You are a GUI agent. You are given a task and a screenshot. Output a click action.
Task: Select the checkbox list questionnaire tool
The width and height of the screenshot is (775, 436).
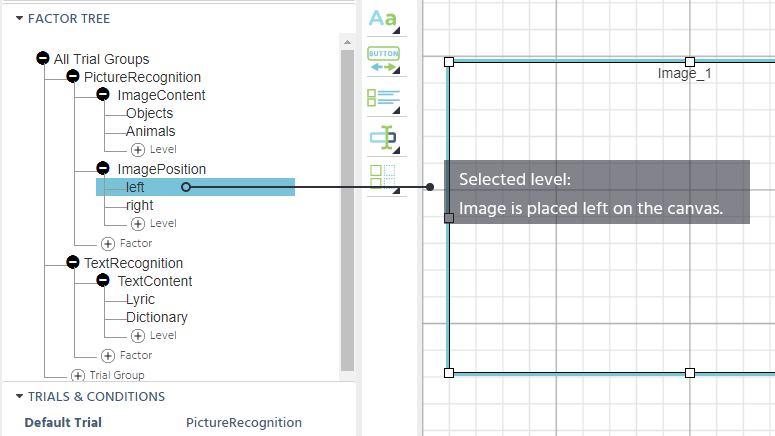point(384,99)
